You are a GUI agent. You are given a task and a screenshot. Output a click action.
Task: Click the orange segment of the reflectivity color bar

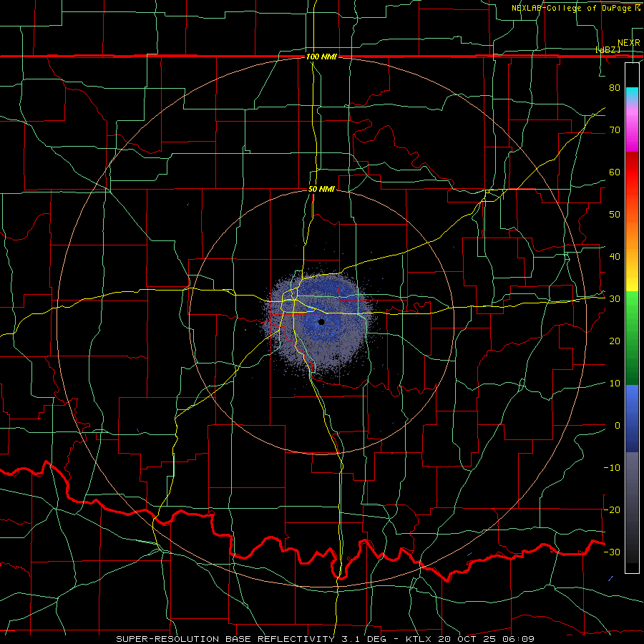click(632, 234)
